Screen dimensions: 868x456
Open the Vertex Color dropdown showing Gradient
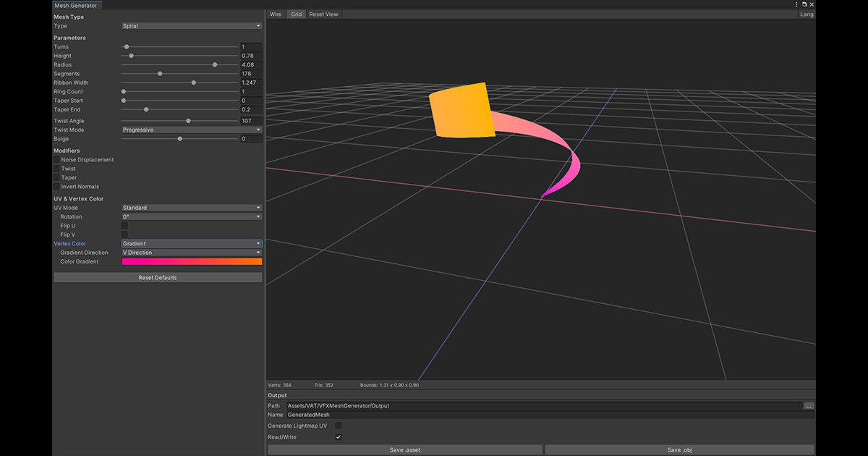192,244
